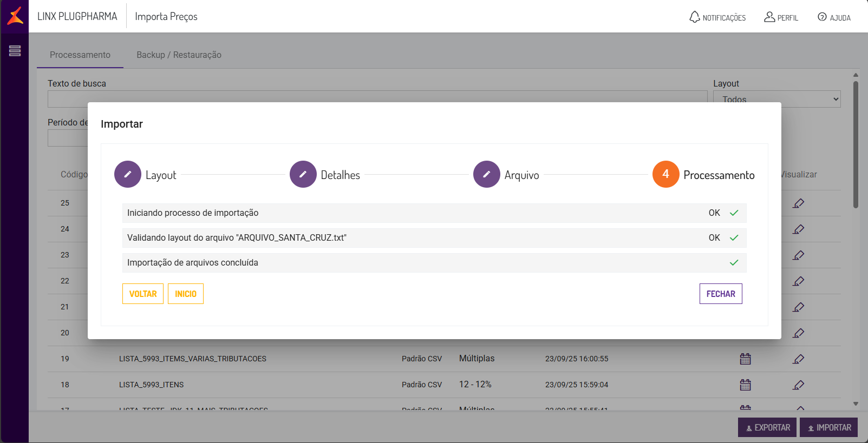This screenshot has width=868, height=443.
Task: Click the 12 - 12% cell
Action: 475,384
